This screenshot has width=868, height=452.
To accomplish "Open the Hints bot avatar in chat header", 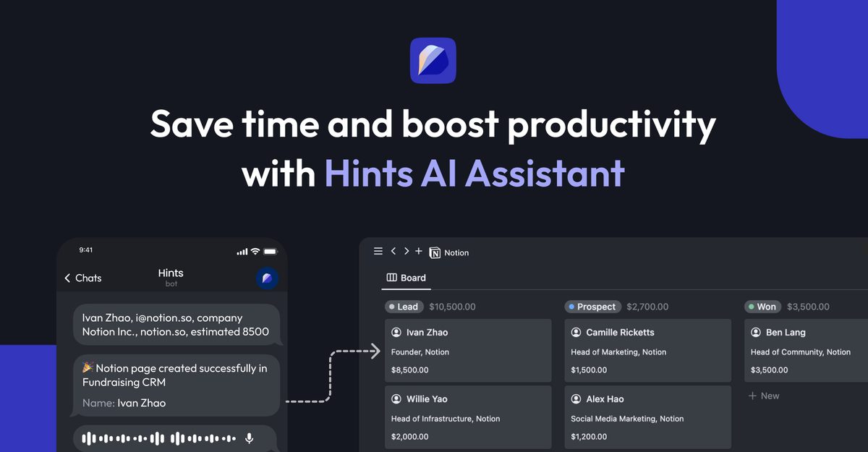I will (267, 278).
